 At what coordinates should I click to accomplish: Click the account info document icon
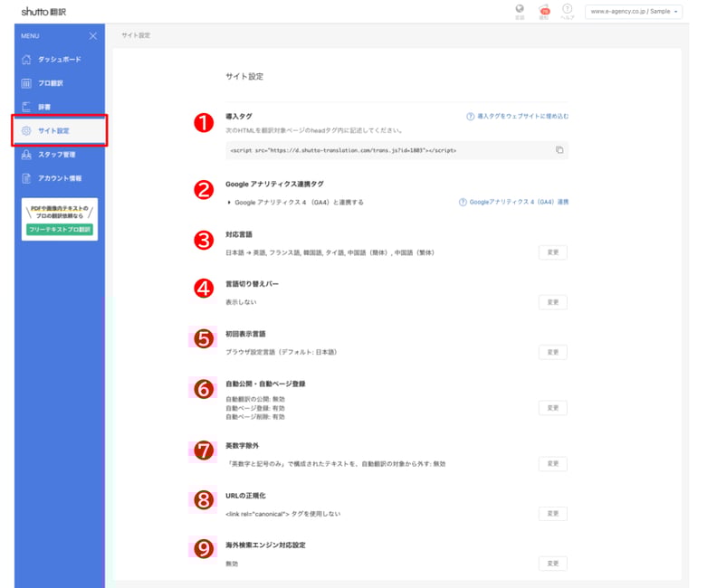(x=26, y=178)
